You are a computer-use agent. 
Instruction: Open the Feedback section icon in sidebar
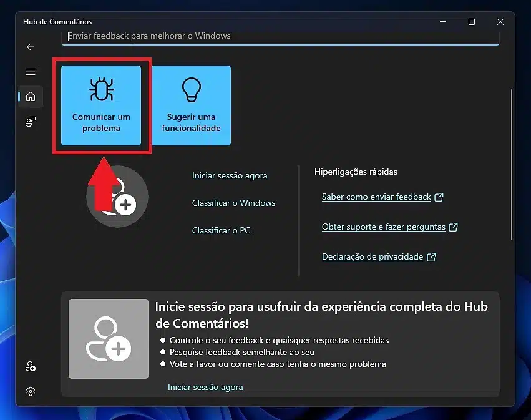(31, 122)
